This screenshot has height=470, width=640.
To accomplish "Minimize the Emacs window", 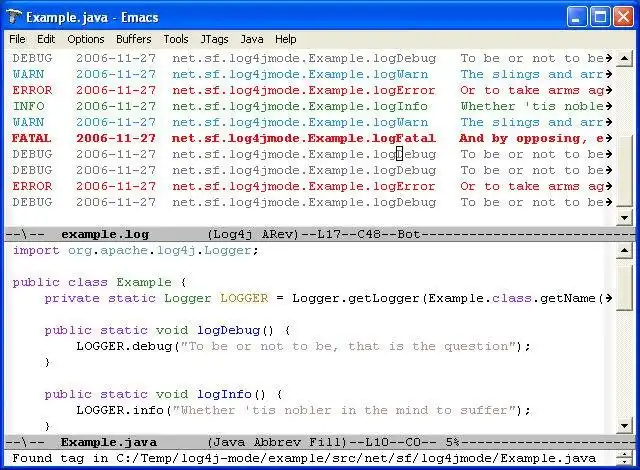I will click(x=576, y=17).
